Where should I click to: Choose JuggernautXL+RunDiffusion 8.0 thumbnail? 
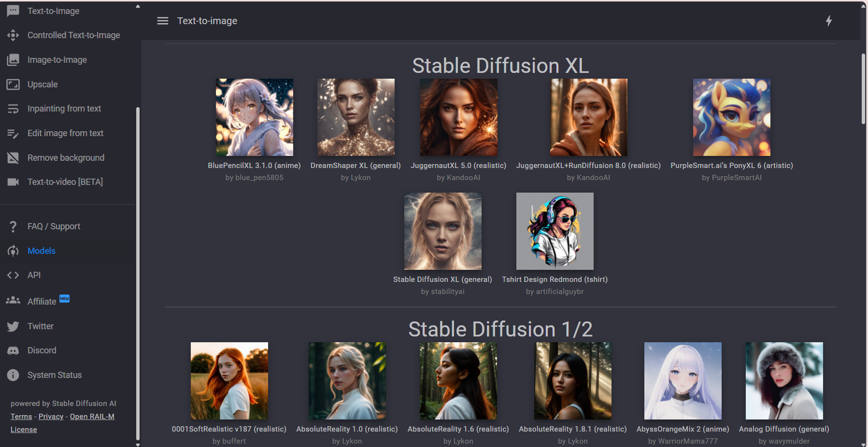pyautogui.click(x=589, y=117)
